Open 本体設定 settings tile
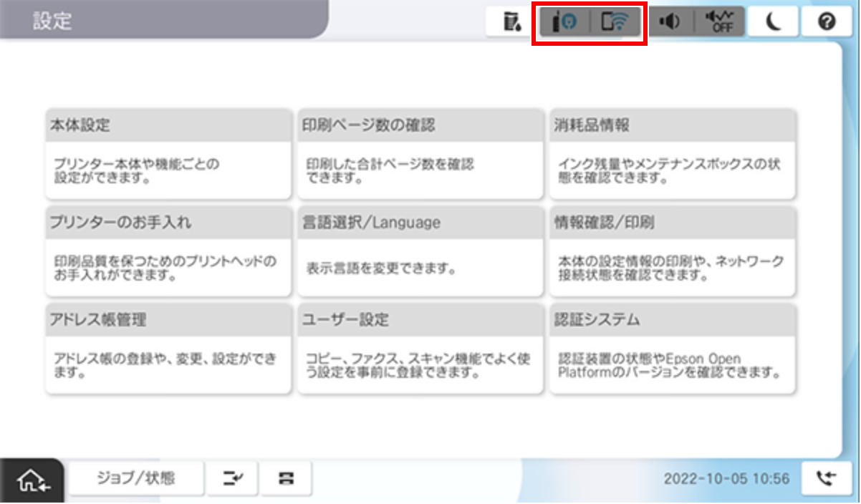The width and height of the screenshot is (861, 504). point(168,155)
